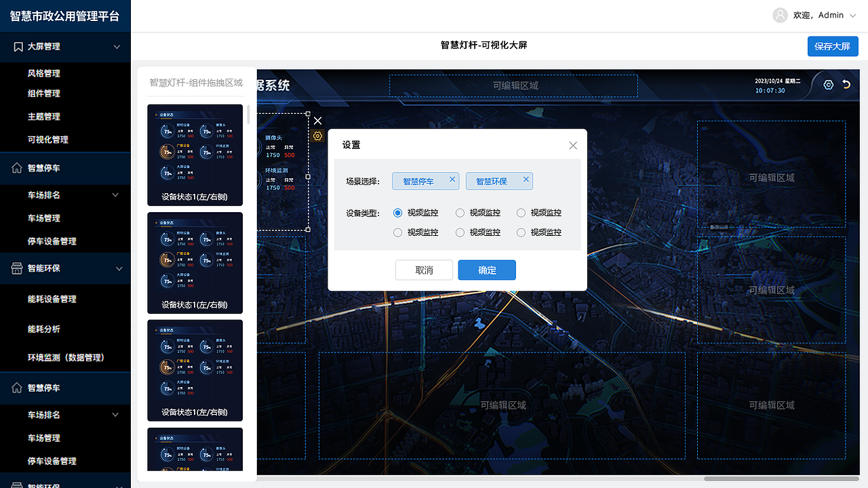868x488 pixels.
Task: Select 环境监测（数据管理）in the sidebar
Action: tap(65, 357)
